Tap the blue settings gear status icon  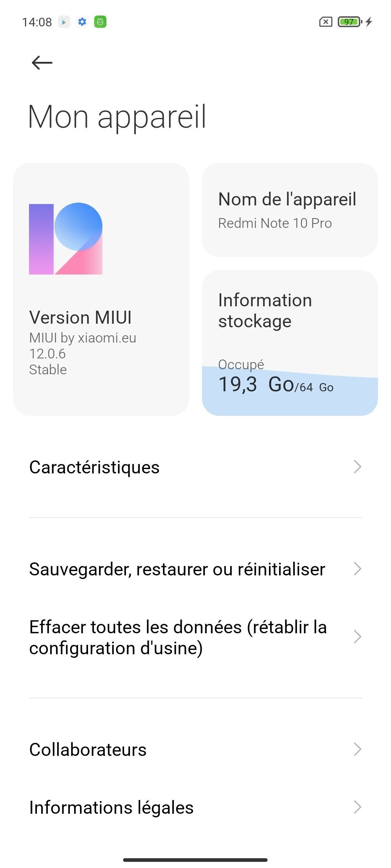pyautogui.click(x=83, y=22)
